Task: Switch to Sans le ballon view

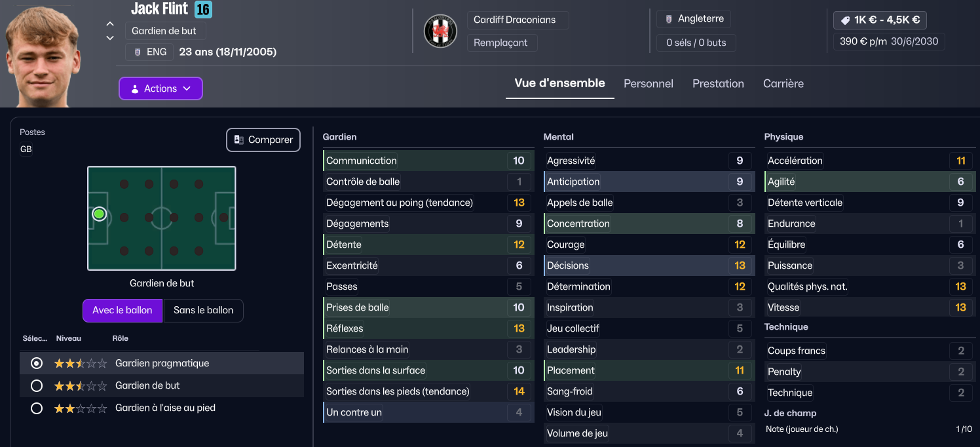Action: click(x=203, y=311)
